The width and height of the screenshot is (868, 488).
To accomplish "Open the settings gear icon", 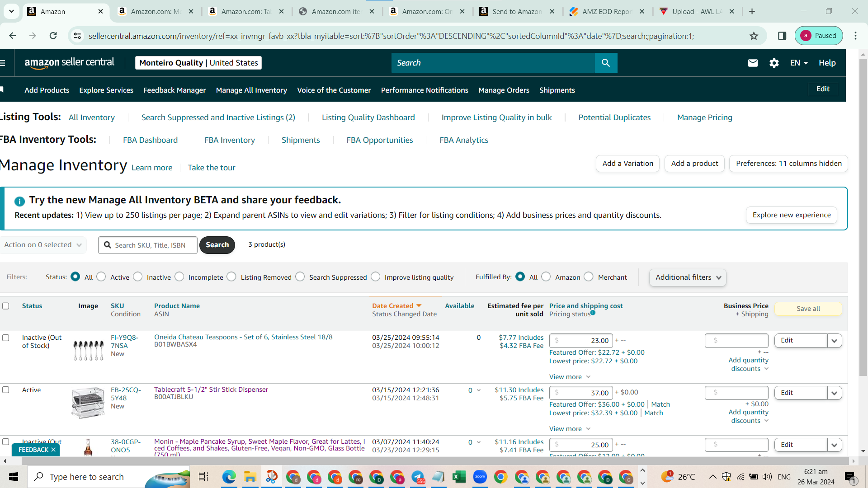I will [774, 63].
